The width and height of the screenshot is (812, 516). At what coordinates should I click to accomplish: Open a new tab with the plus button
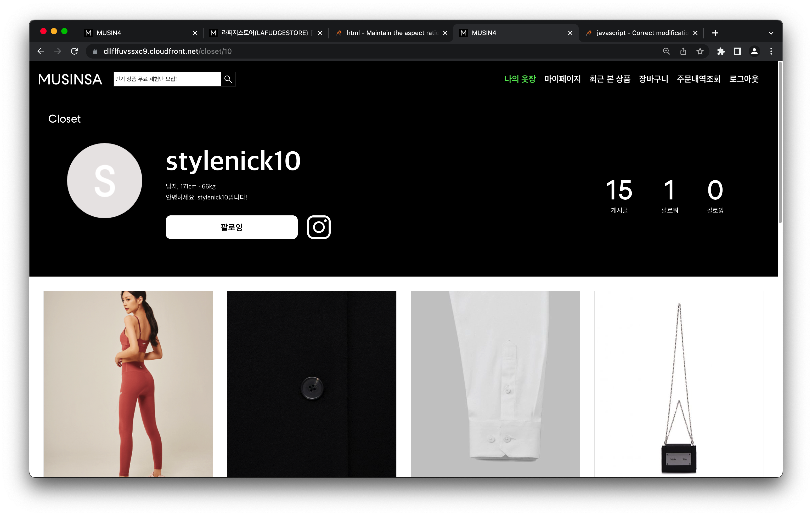pos(715,33)
